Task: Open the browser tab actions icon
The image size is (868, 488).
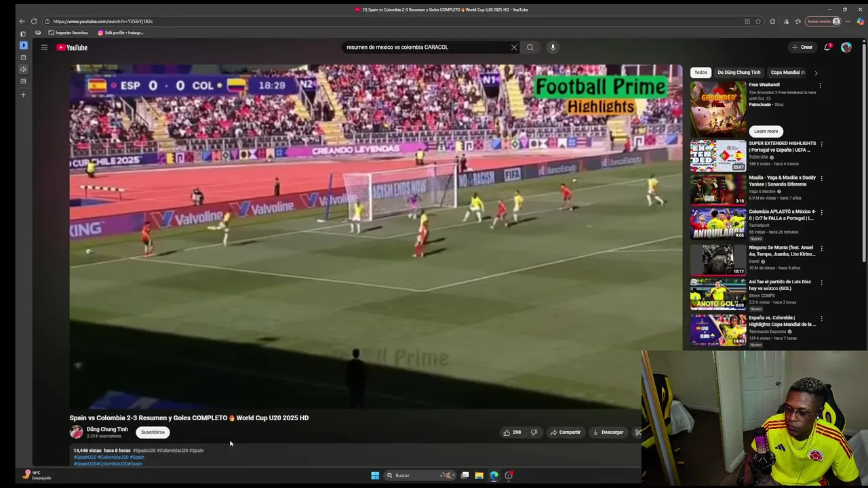Action: pos(23,33)
